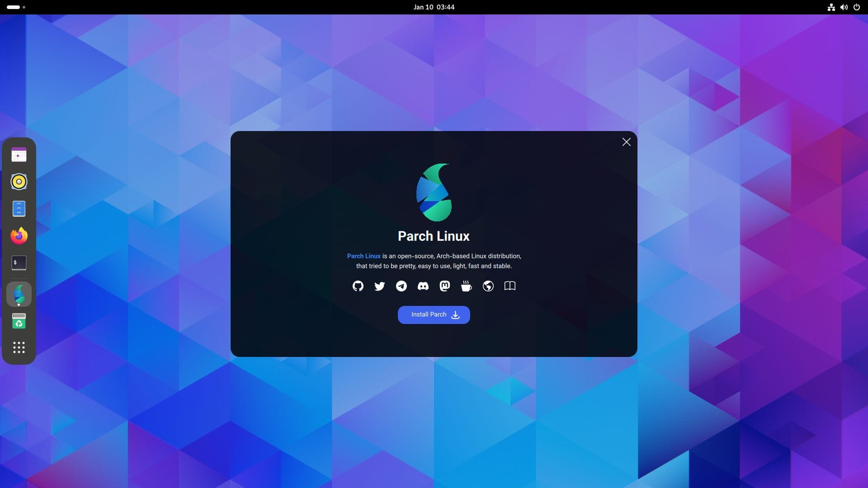Open the trash from the dock
868x488 pixels.
pos(19,321)
